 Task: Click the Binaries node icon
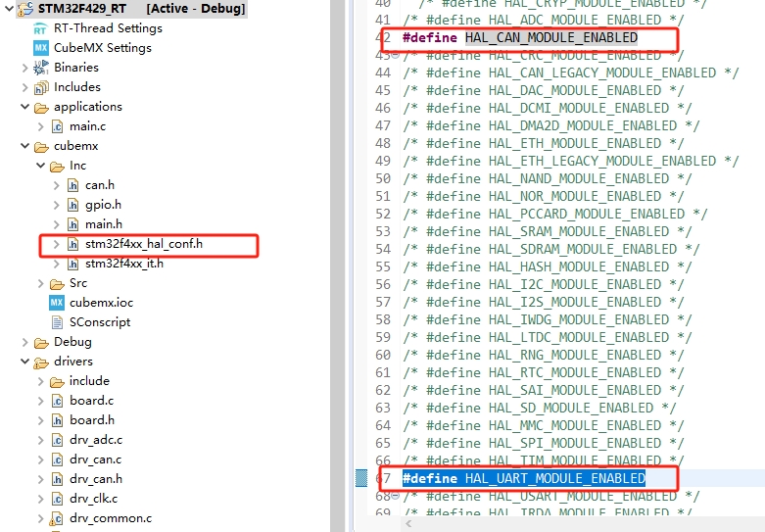click(41, 68)
